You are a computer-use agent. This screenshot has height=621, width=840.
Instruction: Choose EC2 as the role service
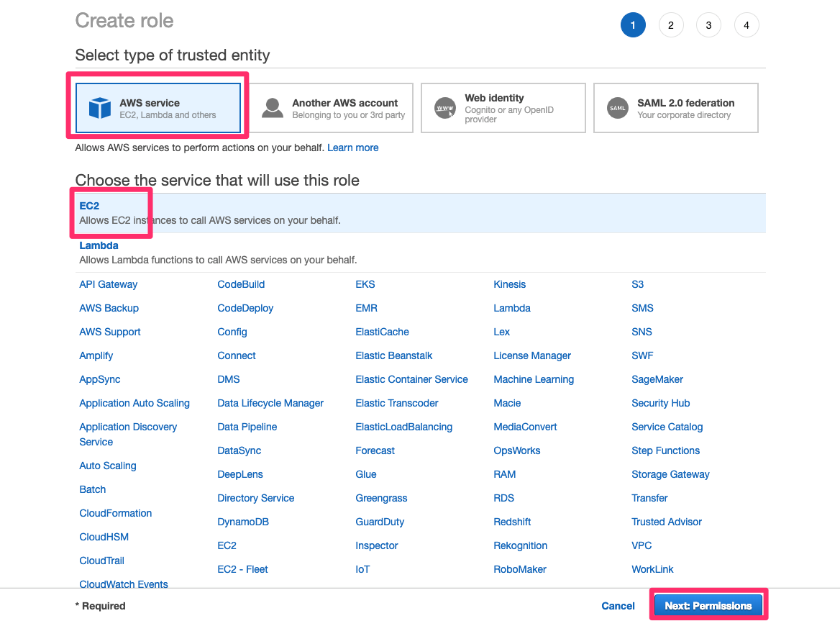point(89,206)
